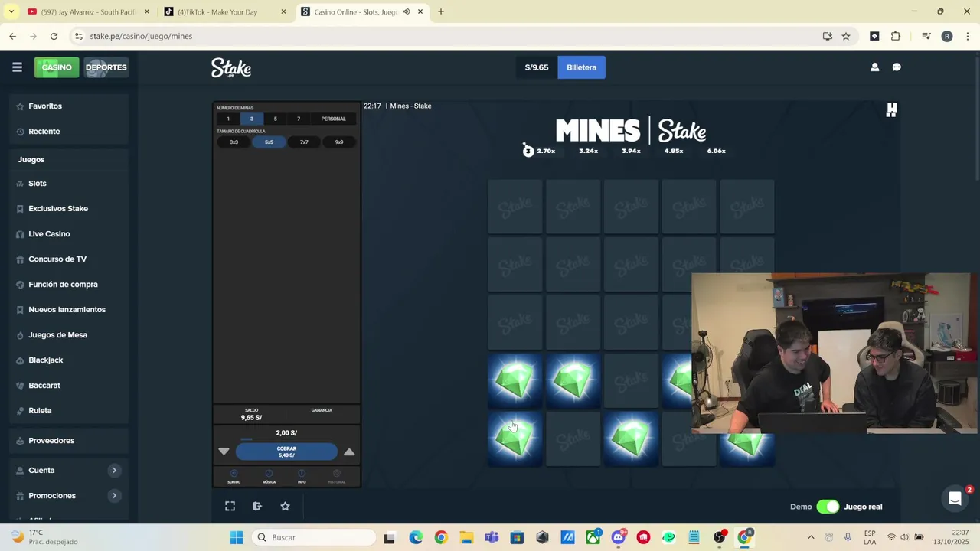980x551 pixels.
Task: Click the Stake logo in the header
Action: [231, 67]
